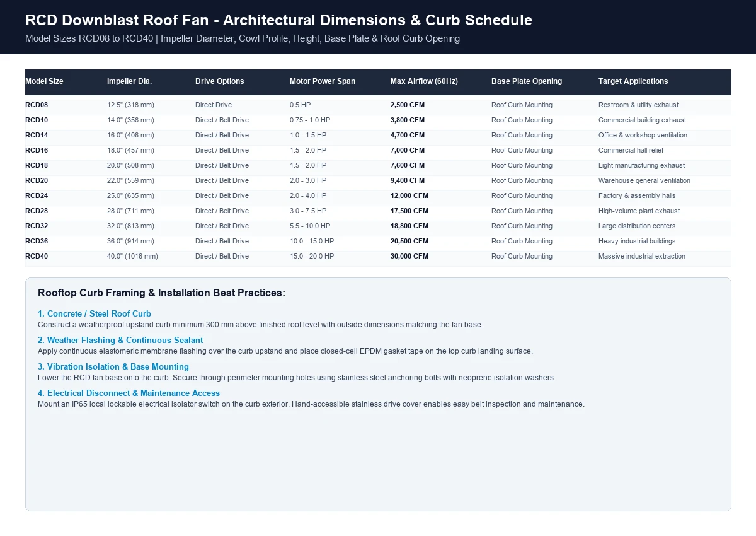Screen dimensions: 756x536
Task: Select the RCD10 model cell
Action: [x=37, y=120]
